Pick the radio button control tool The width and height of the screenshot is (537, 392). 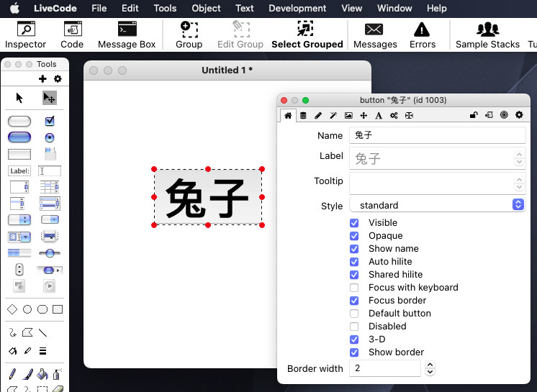pyautogui.click(x=50, y=137)
